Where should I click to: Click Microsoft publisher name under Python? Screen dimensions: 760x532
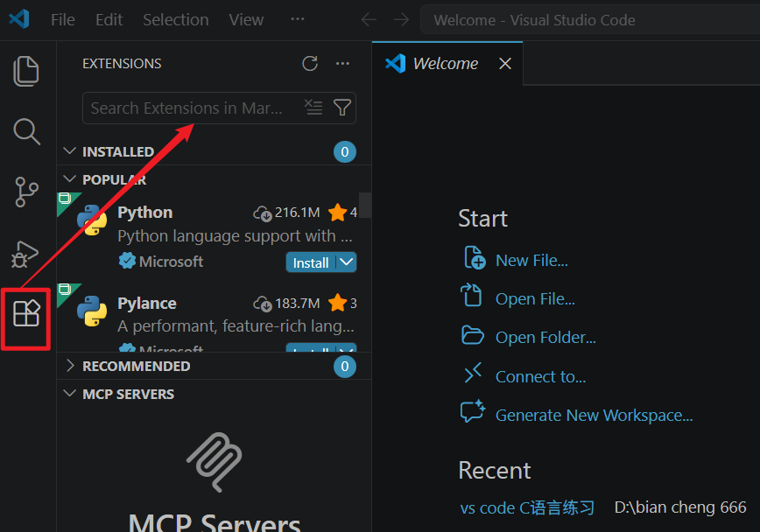pyautogui.click(x=171, y=262)
